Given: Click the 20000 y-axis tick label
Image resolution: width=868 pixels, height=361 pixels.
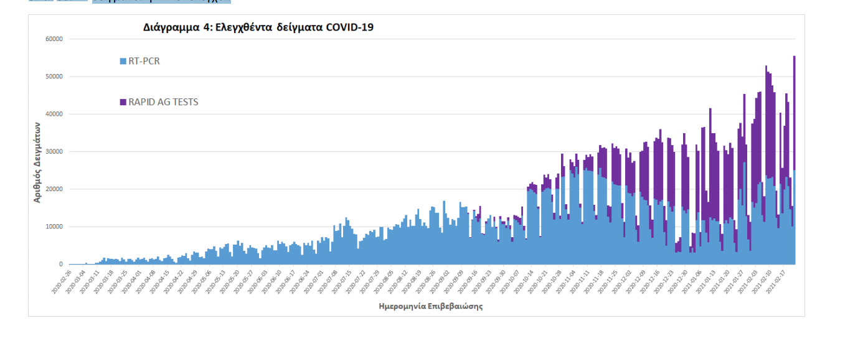Looking at the screenshot, I should click(x=54, y=189).
